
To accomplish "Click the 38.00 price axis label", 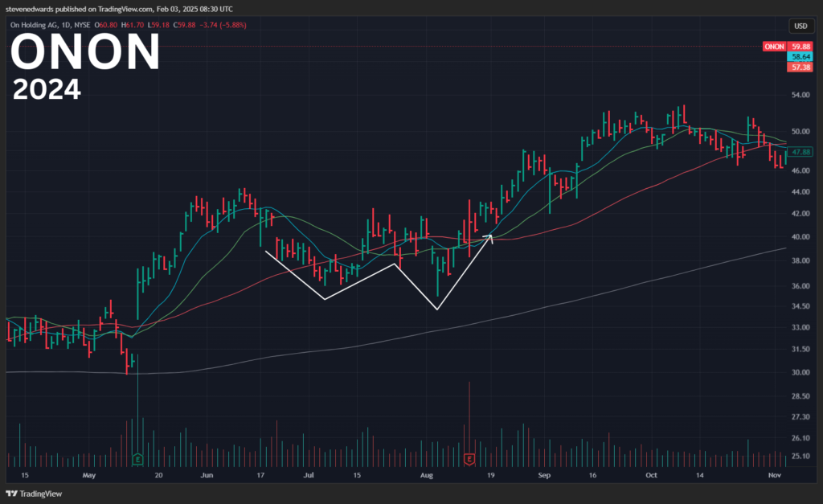I will (x=800, y=260).
